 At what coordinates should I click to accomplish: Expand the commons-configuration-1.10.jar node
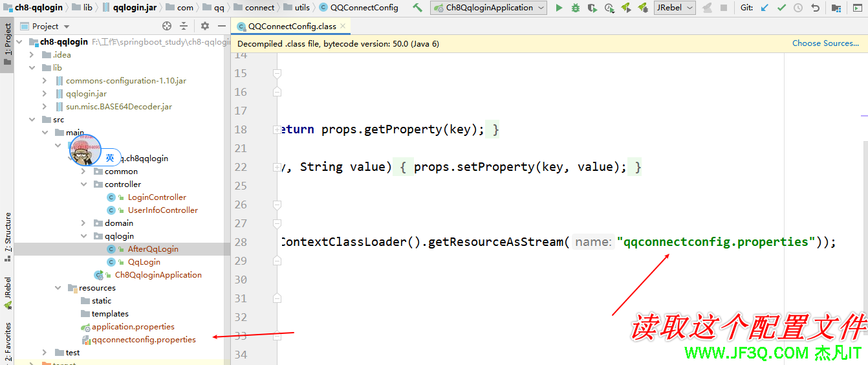pyautogui.click(x=44, y=81)
